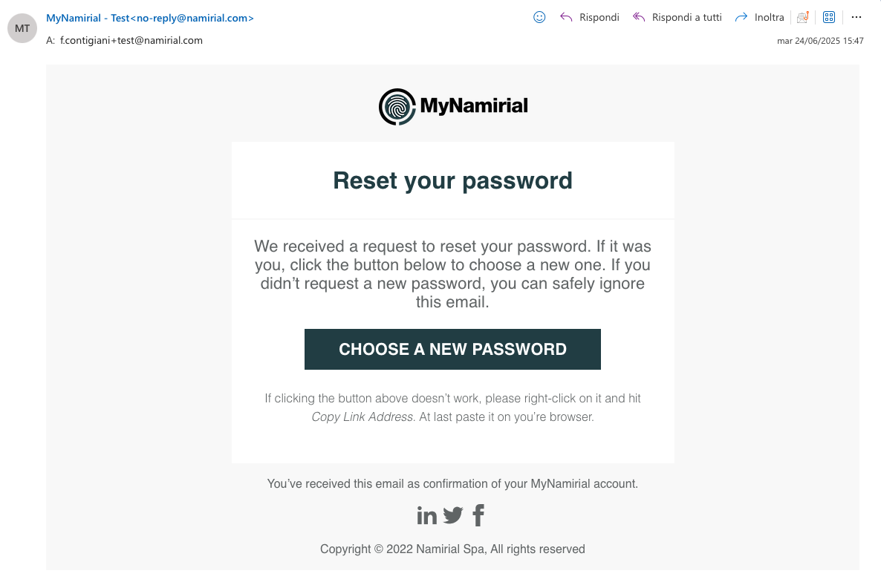The image size is (881, 588).
Task: Forward the email with Inoltra
Action: (x=760, y=17)
